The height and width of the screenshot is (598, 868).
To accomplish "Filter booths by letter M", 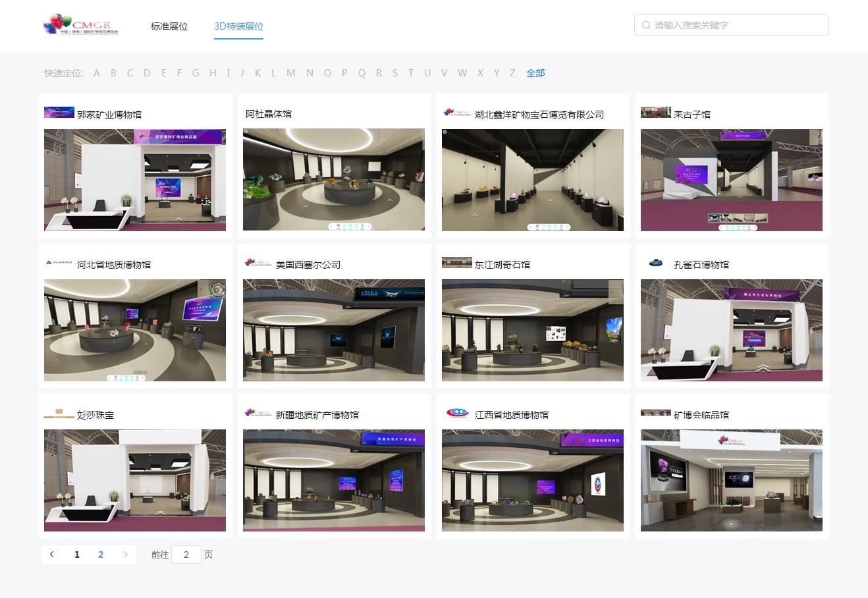I will [290, 73].
